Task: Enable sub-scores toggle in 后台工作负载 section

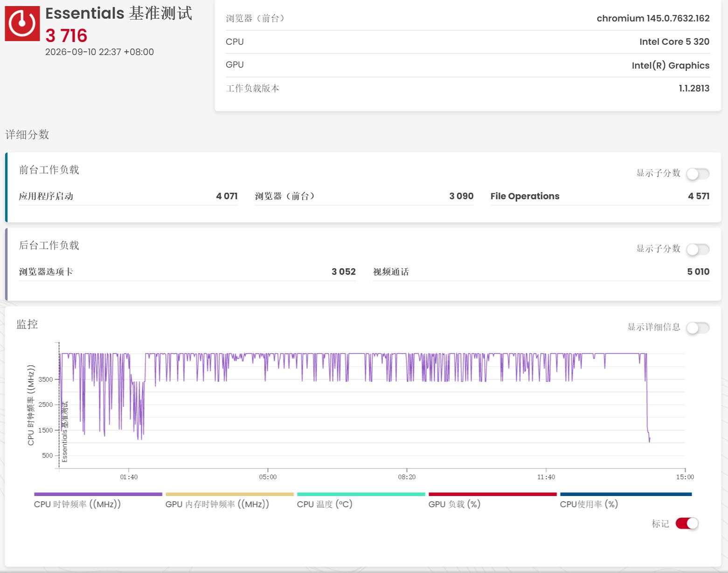Action: point(698,249)
